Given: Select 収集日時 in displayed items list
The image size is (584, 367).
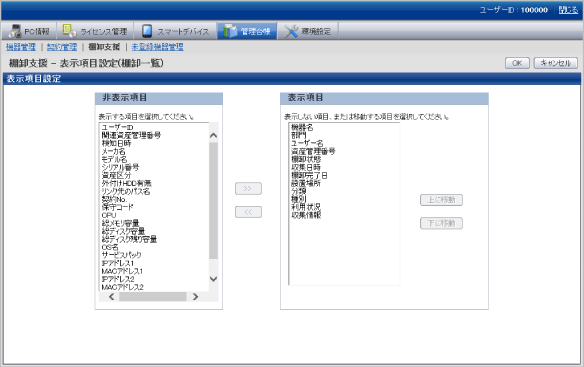Looking at the screenshot, I should tap(306, 168).
